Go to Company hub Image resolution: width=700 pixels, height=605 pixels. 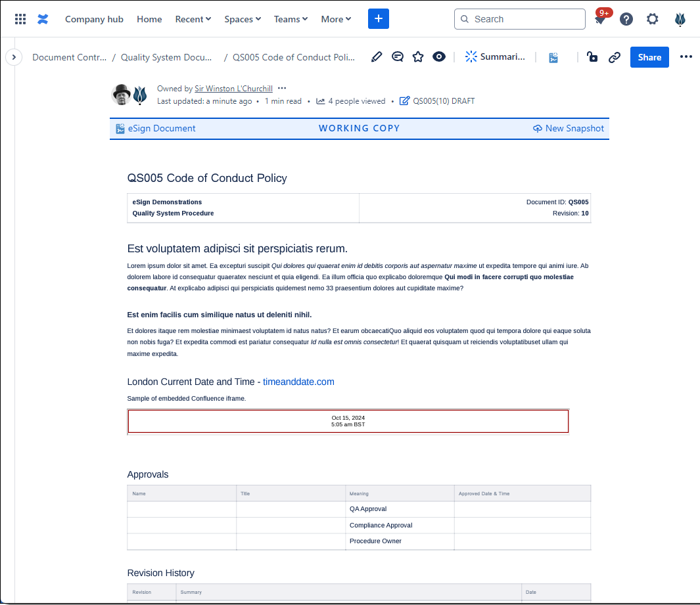point(94,19)
